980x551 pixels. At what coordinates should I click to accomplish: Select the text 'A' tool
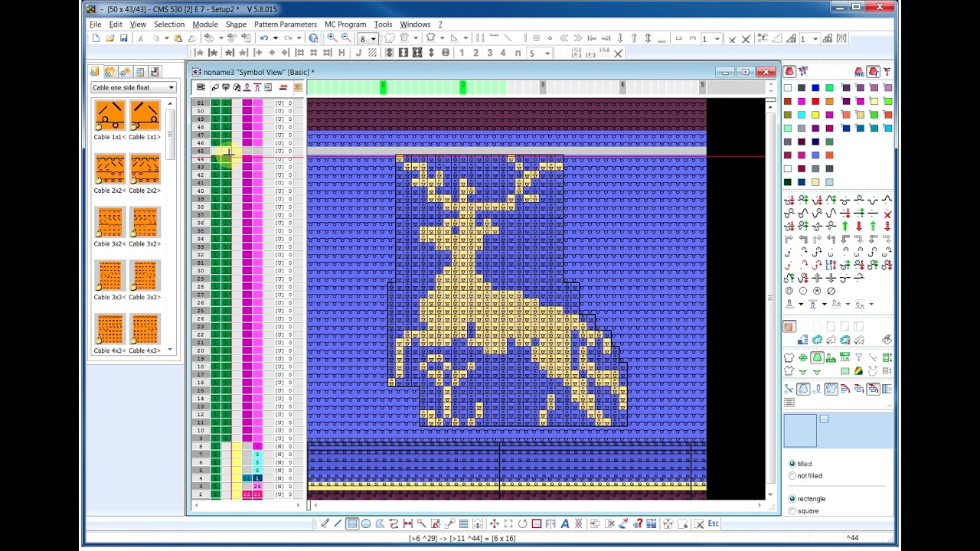[565, 523]
